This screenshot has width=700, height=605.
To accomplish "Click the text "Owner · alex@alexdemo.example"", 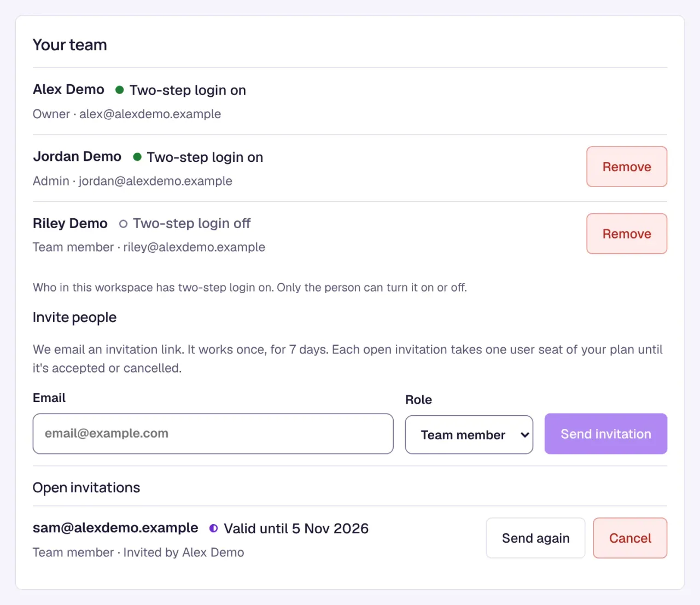I will [x=127, y=114].
